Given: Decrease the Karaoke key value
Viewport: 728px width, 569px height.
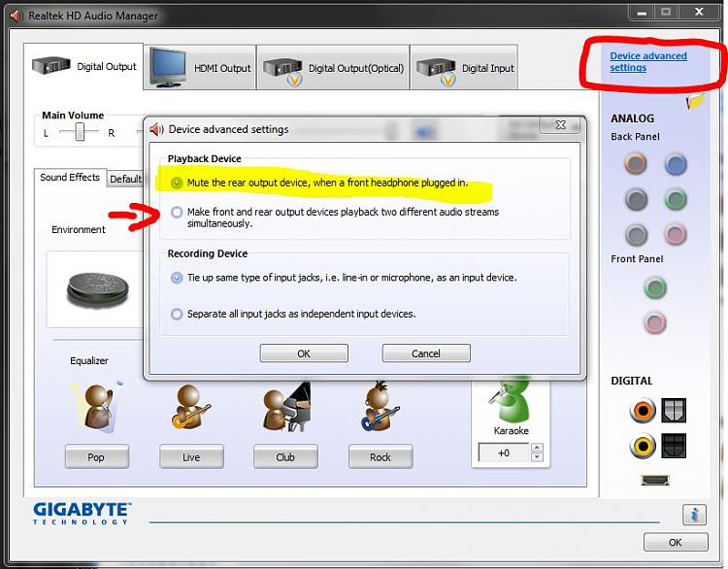Looking at the screenshot, I should click(537, 457).
